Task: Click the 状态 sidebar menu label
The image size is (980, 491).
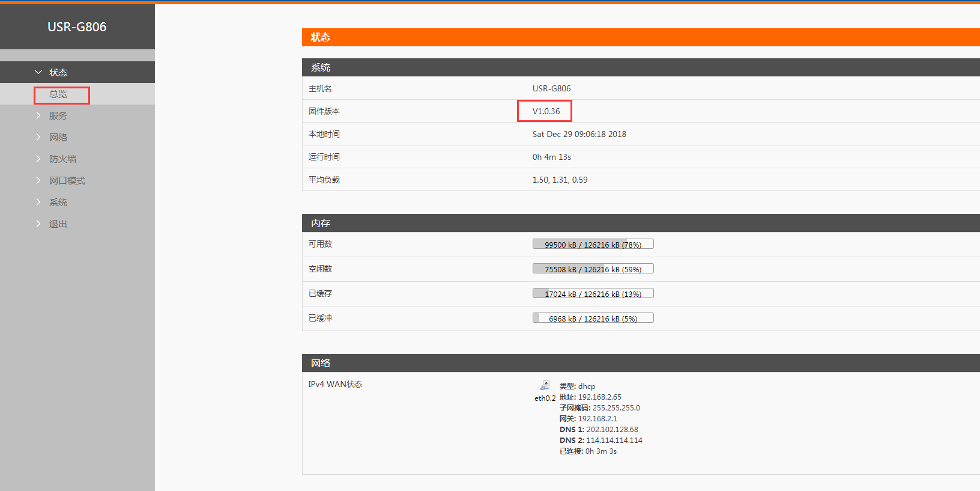Action: click(58, 72)
